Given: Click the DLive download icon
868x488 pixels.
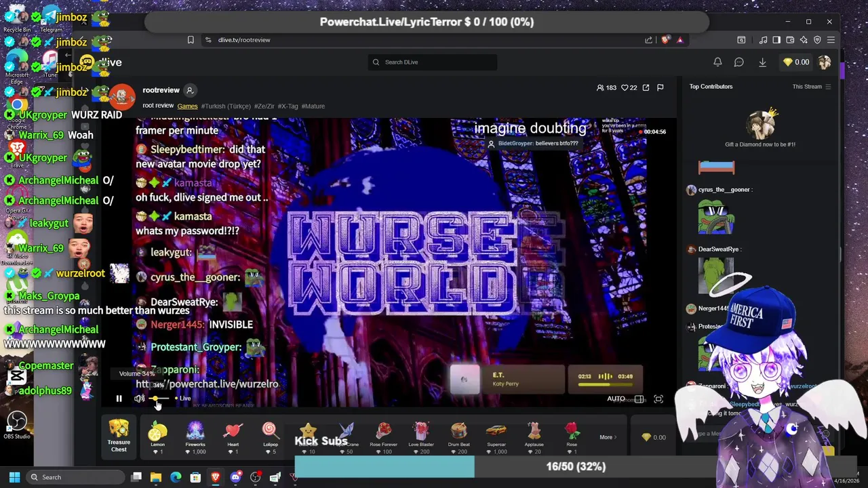Looking at the screenshot, I should coord(762,62).
